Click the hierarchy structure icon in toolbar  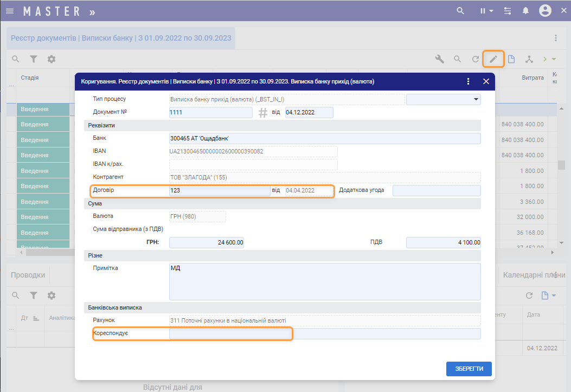(x=529, y=59)
